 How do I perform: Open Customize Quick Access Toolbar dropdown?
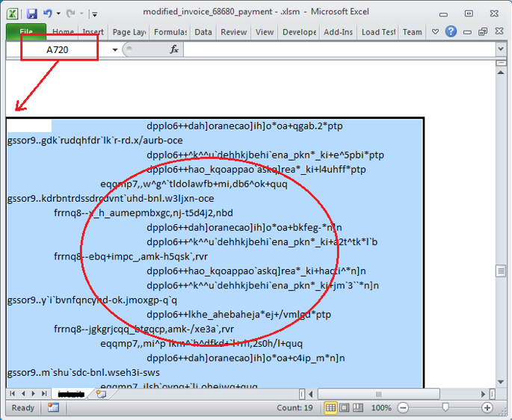coord(94,14)
